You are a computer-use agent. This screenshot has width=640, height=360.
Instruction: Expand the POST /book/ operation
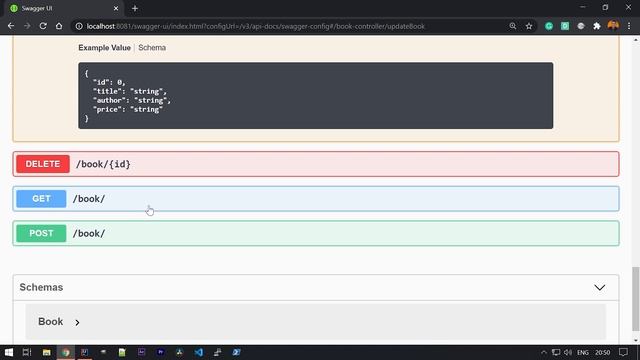point(316,233)
